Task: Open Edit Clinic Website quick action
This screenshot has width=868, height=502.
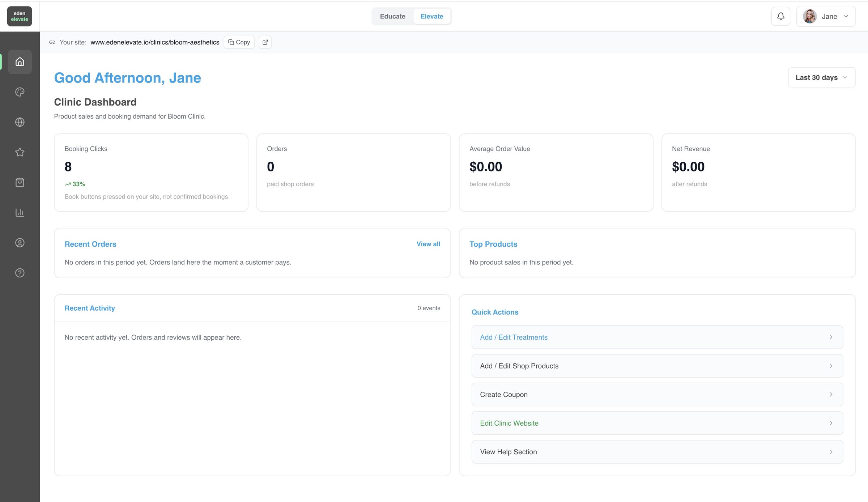Action: (x=657, y=423)
